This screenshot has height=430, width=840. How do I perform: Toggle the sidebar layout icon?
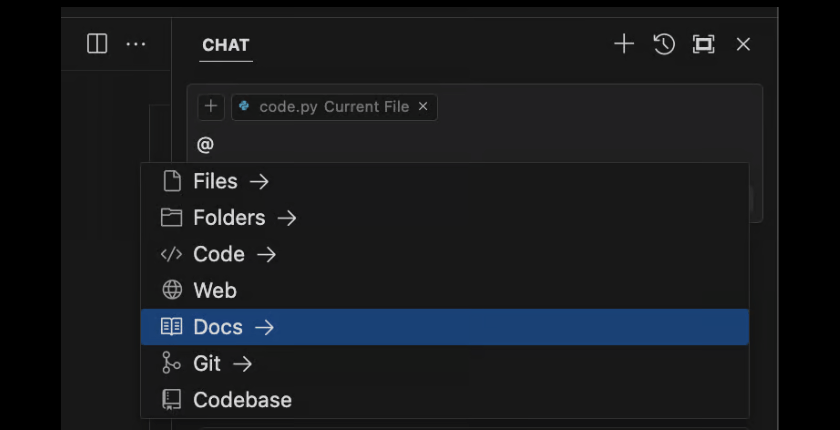(97, 44)
